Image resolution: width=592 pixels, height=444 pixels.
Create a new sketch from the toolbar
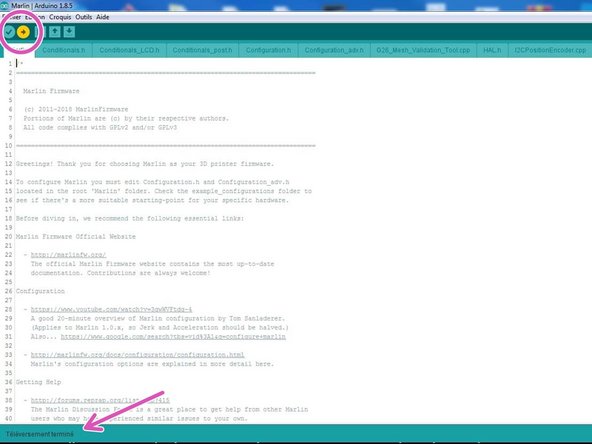(40, 32)
